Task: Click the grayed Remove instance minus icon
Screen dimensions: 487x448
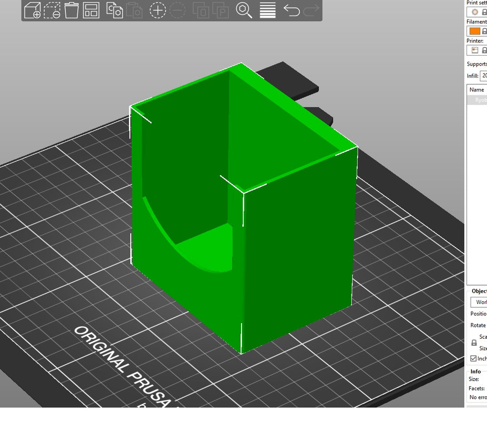Action: coord(177,10)
